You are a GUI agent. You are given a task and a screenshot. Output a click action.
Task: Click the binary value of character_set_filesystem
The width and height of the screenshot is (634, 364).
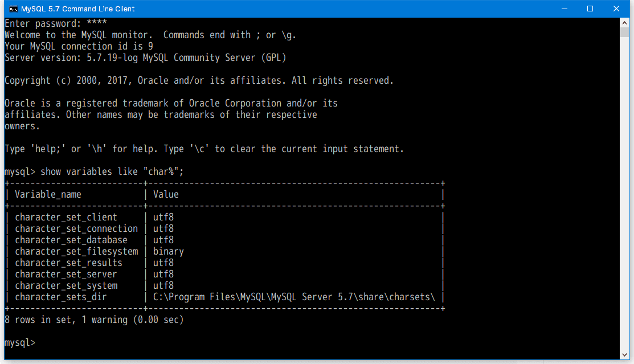tap(169, 251)
